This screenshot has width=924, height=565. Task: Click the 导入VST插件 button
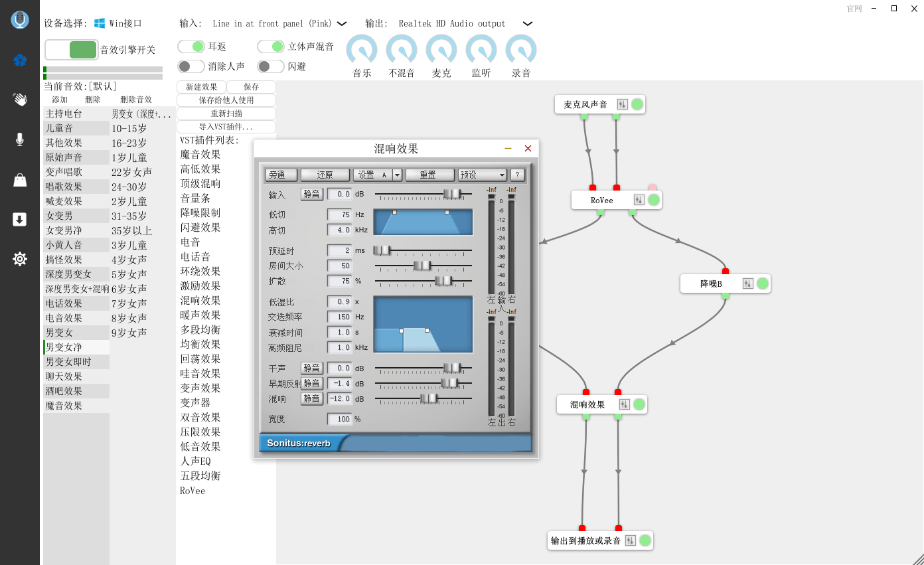[226, 127]
